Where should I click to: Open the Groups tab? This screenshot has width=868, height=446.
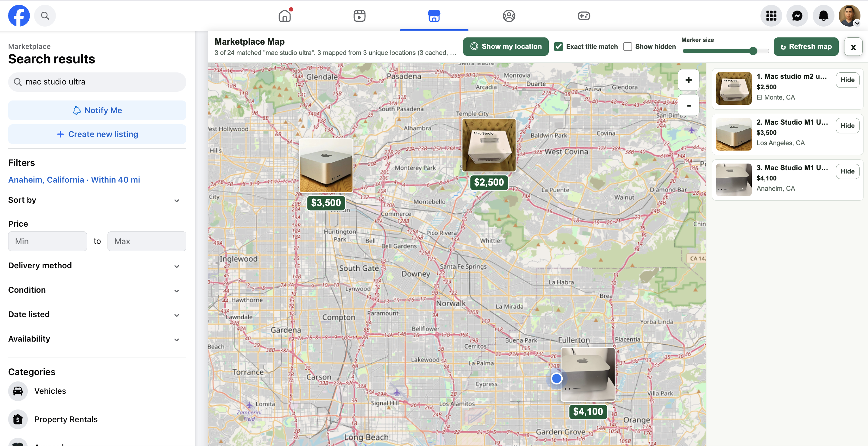(x=509, y=15)
